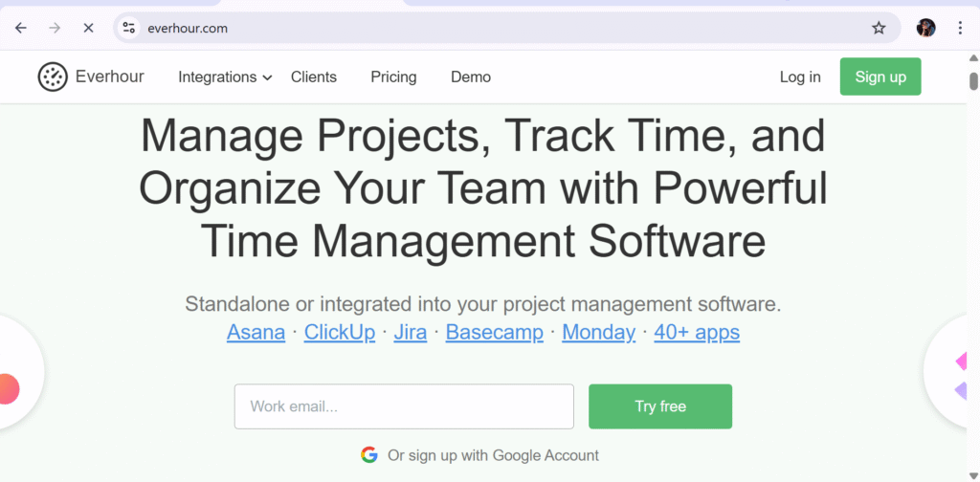Focus the Work email input field
Image resolution: width=980 pixels, height=482 pixels.
click(x=404, y=406)
